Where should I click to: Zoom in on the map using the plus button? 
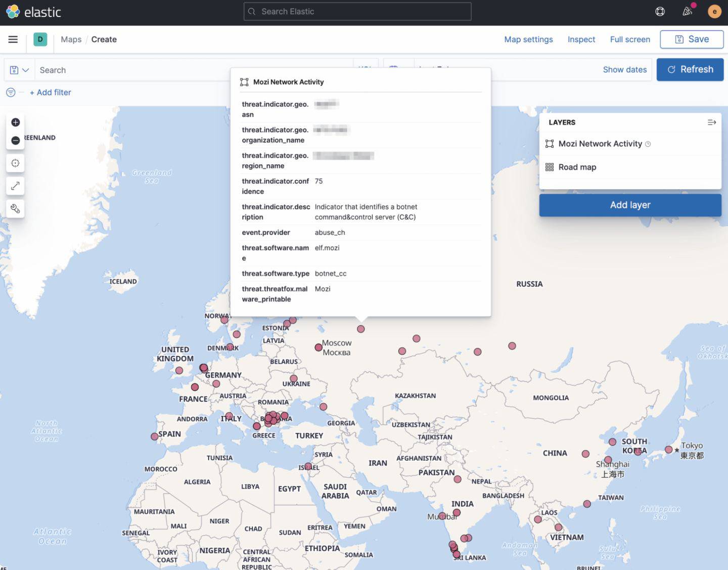[15, 122]
